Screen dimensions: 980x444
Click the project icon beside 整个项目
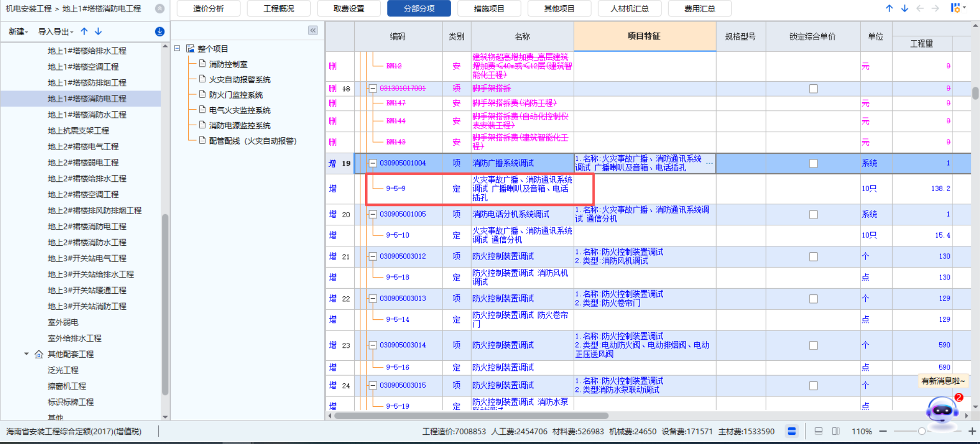tap(190, 49)
